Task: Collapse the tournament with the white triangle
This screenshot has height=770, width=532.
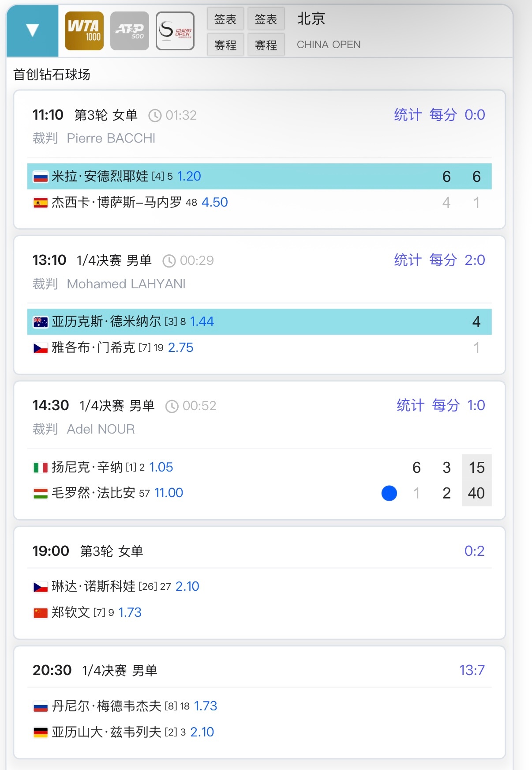Action: 32,30
